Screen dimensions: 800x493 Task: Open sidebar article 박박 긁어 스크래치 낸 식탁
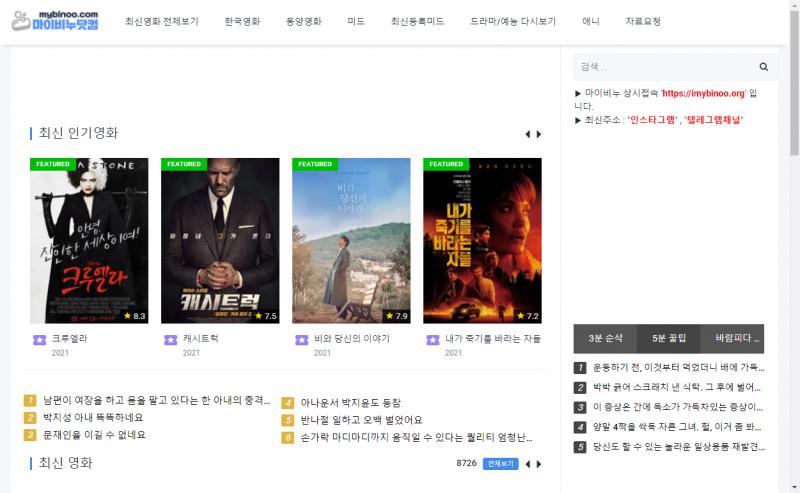677,387
